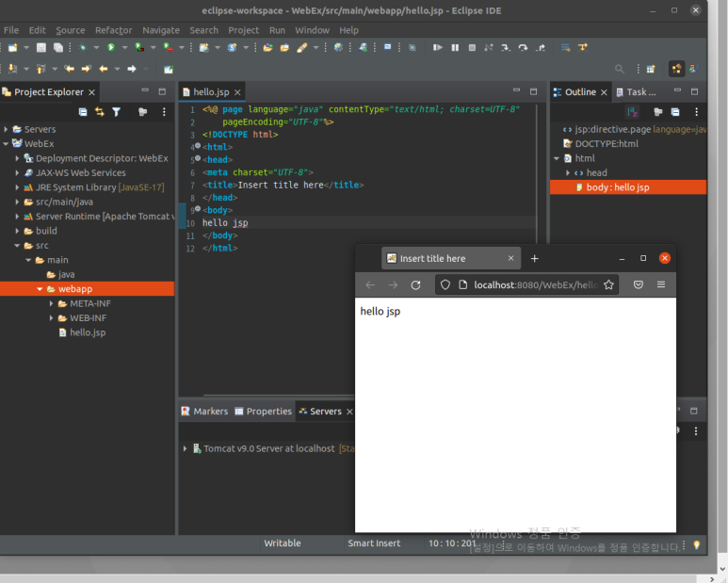Collapse the webapp folder node

[40, 289]
